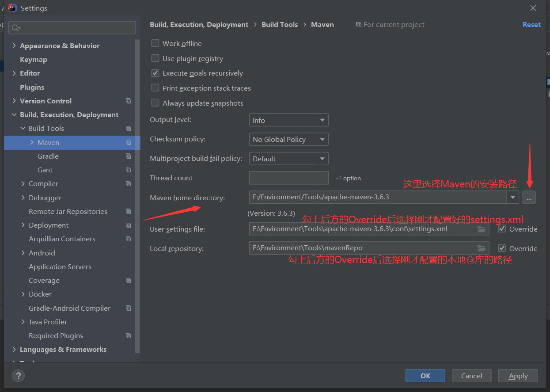Click the IntelliJ logo in the title bar
The image size is (550, 392).
point(12,8)
